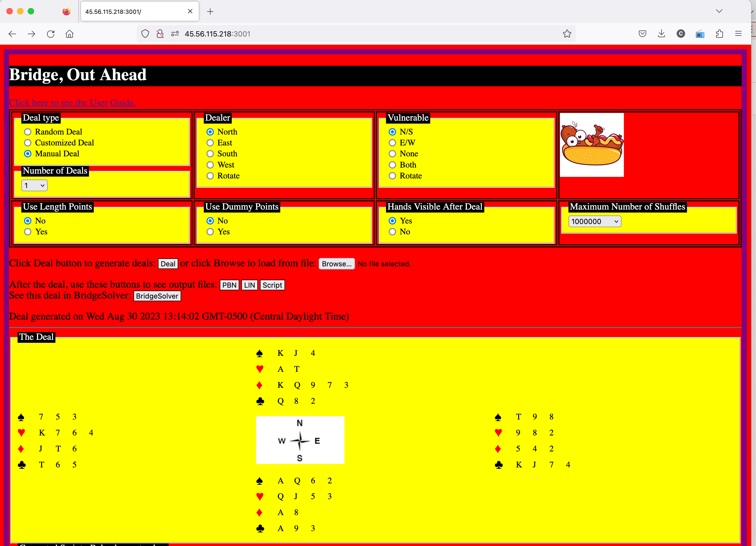This screenshot has height=546, width=756.
Task: Open a new tab with plus button
Action: (x=210, y=12)
